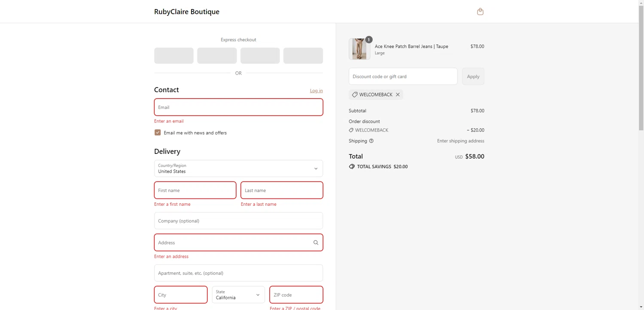Remove the WELCOMEBACK discount code
The image size is (644, 310).
pos(398,95)
